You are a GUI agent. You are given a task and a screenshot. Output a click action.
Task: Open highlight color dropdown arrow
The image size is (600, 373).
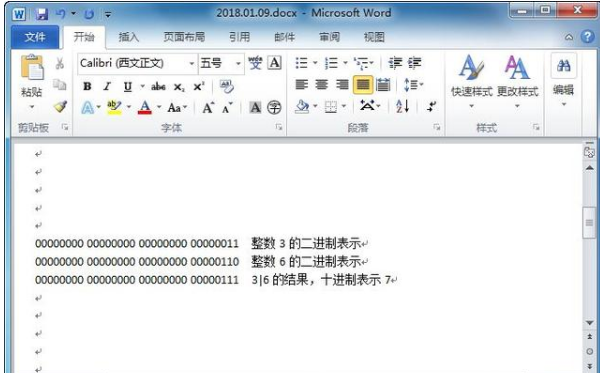[x=129, y=107]
